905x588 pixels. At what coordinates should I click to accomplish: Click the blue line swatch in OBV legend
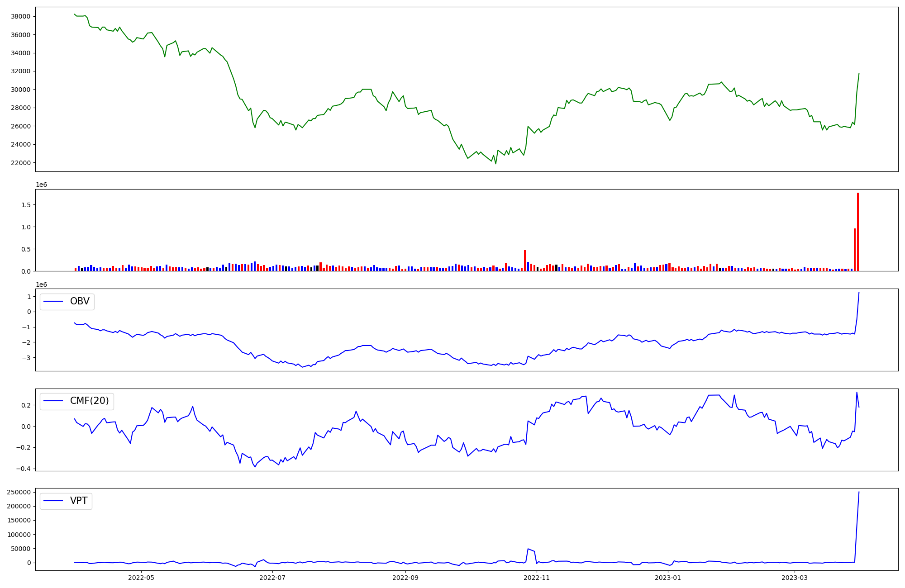coord(53,302)
